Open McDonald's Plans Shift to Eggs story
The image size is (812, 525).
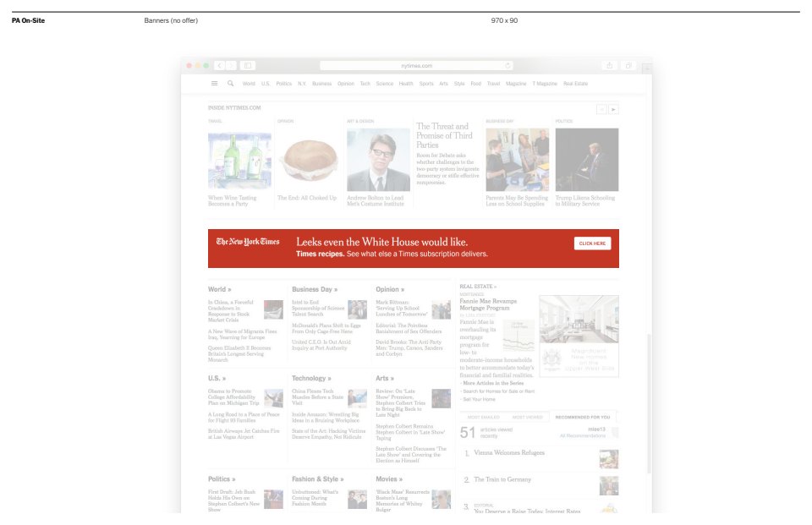326,328
